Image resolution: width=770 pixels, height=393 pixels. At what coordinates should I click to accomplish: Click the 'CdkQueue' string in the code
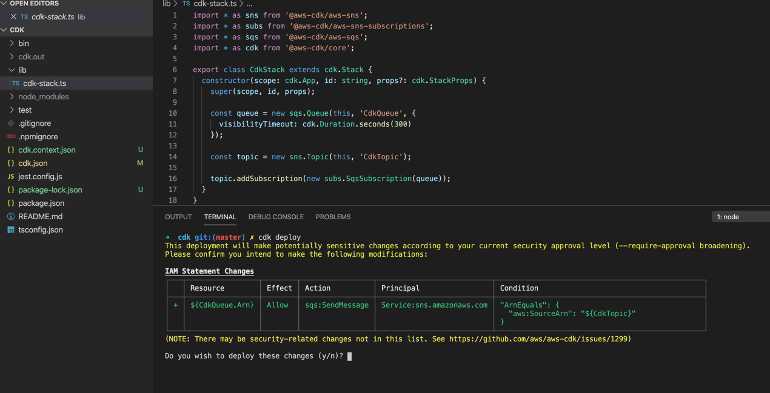click(x=380, y=113)
